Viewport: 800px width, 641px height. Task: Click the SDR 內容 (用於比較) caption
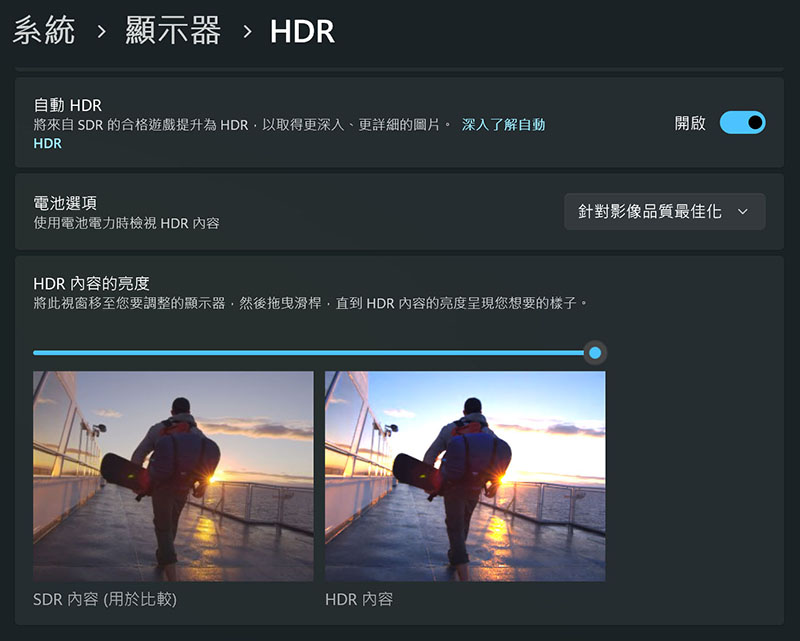pyautogui.click(x=105, y=600)
